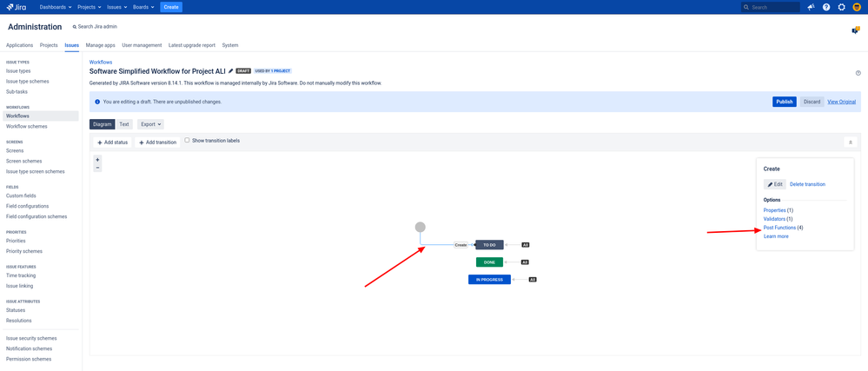
Task: Open Field configurations in sidebar
Action: click(27, 206)
